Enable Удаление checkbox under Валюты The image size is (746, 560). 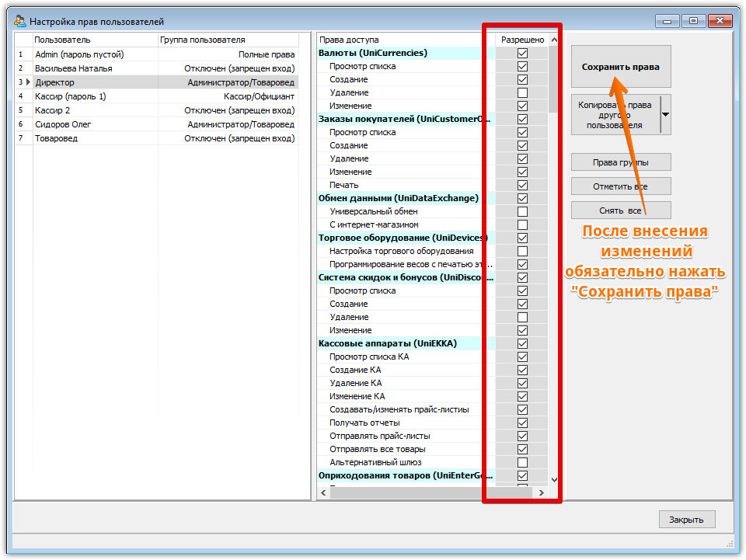point(522,92)
